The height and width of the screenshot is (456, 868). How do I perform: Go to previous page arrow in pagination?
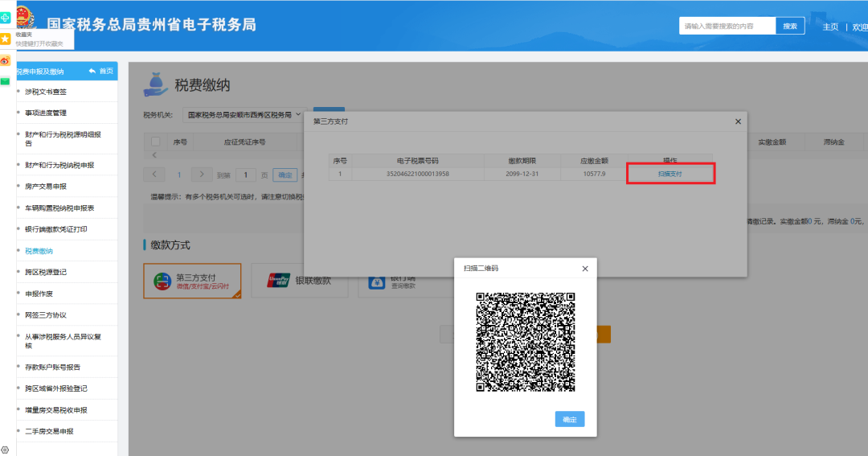click(154, 175)
